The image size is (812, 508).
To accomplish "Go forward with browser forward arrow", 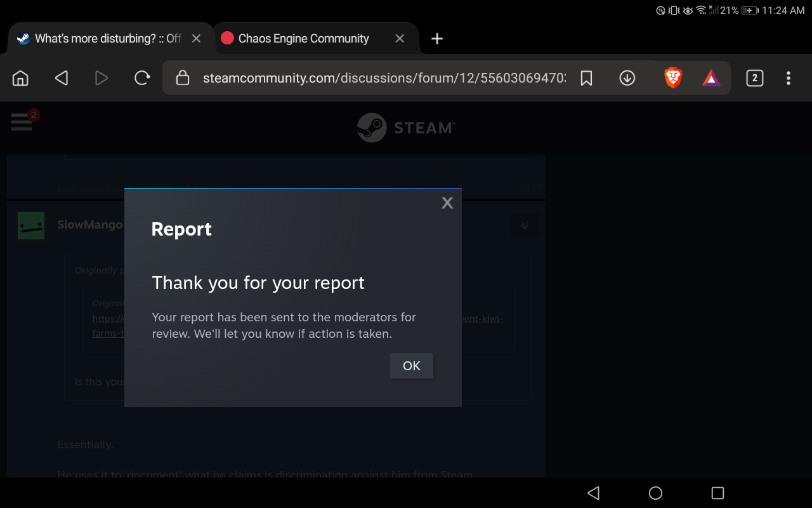I will [x=101, y=78].
